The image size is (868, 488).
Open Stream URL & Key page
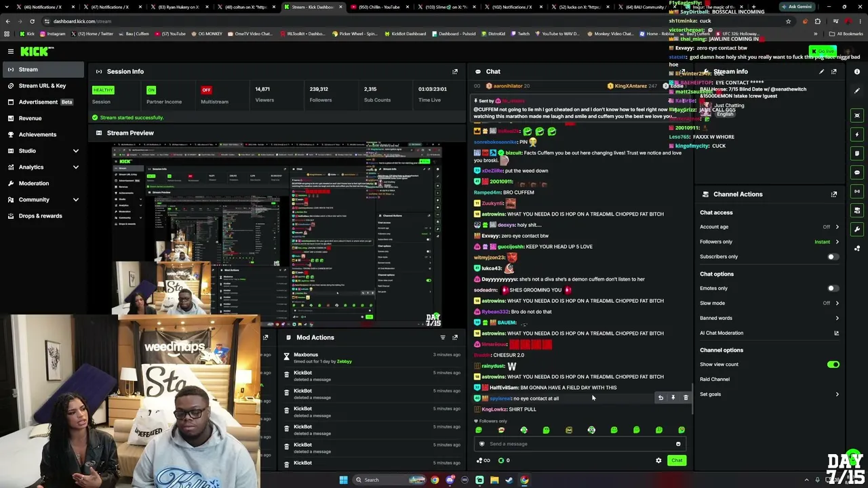click(x=42, y=86)
